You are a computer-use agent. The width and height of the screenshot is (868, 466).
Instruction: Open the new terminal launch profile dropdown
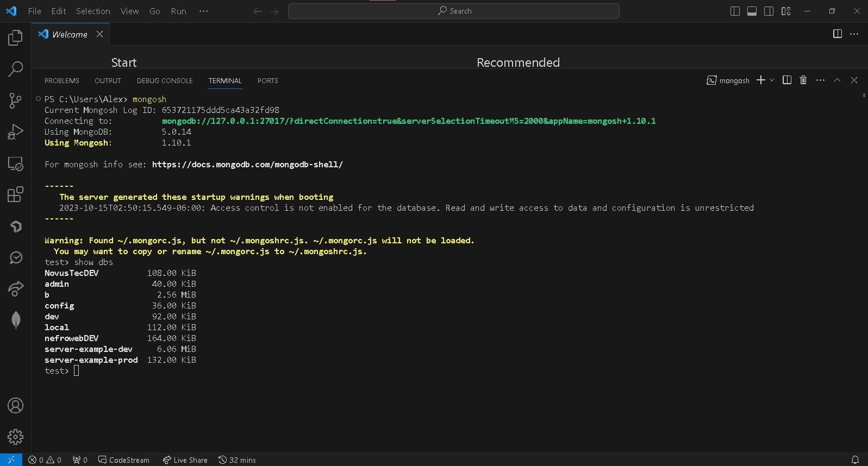[x=772, y=80]
